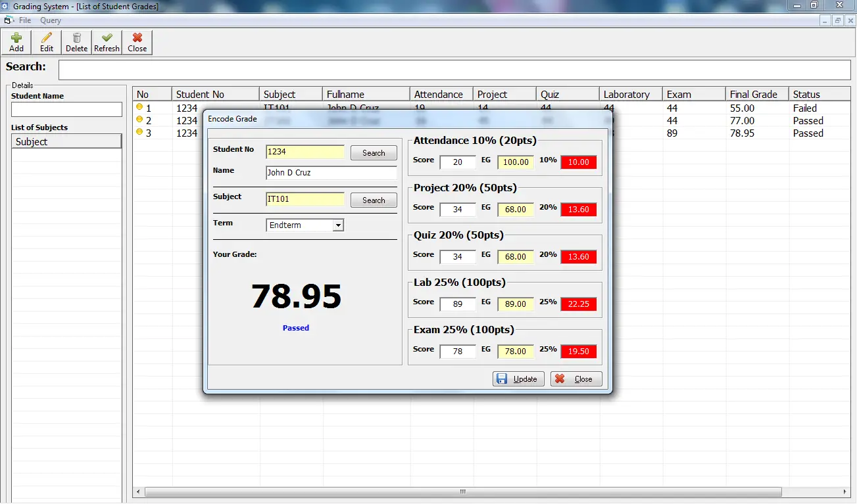Click the Update button in dialog
Screen dimensions: 857x504
[518, 379]
